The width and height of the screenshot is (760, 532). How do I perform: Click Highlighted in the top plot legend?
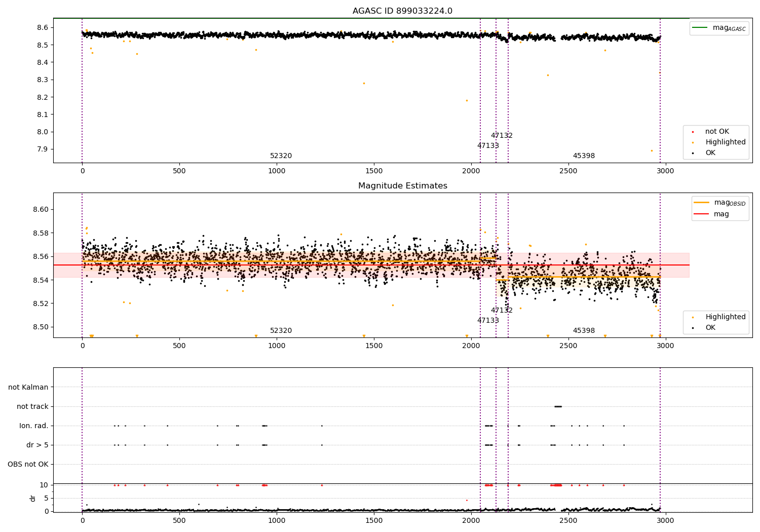coord(726,142)
